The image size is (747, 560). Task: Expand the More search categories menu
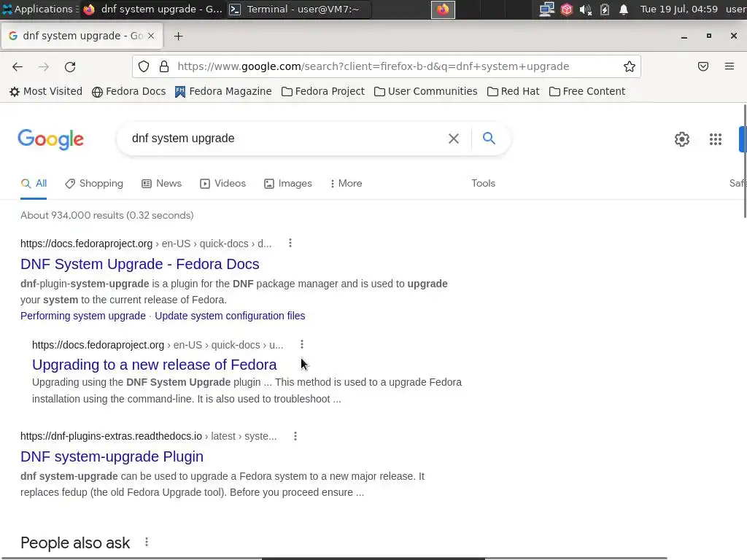click(x=346, y=183)
